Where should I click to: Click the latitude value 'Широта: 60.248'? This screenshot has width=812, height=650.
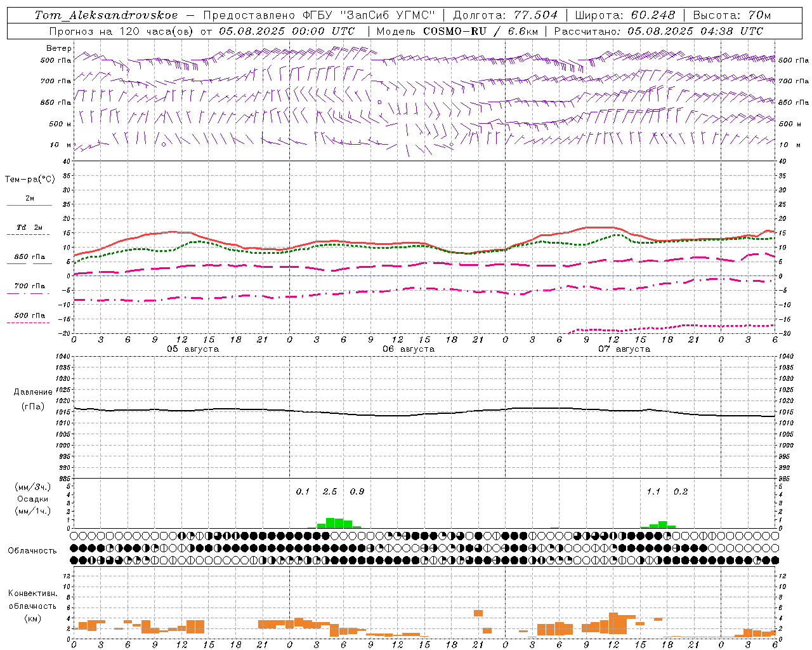pyautogui.click(x=625, y=15)
